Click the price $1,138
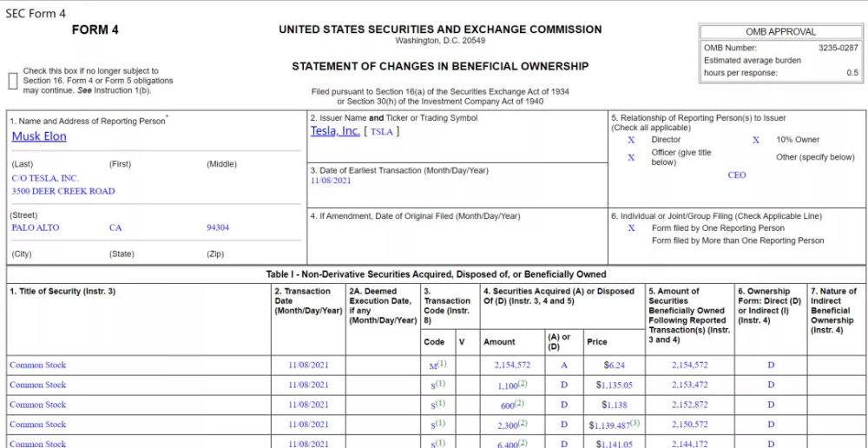Screen dimensions: 868x448 (x=615, y=405)
